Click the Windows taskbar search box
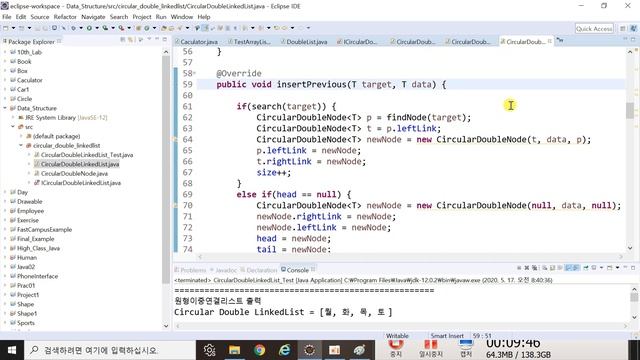 tap(110, 350)
